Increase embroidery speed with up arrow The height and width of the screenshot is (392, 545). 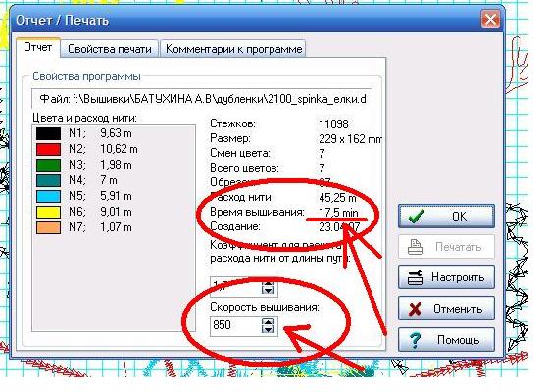[268, 321]
